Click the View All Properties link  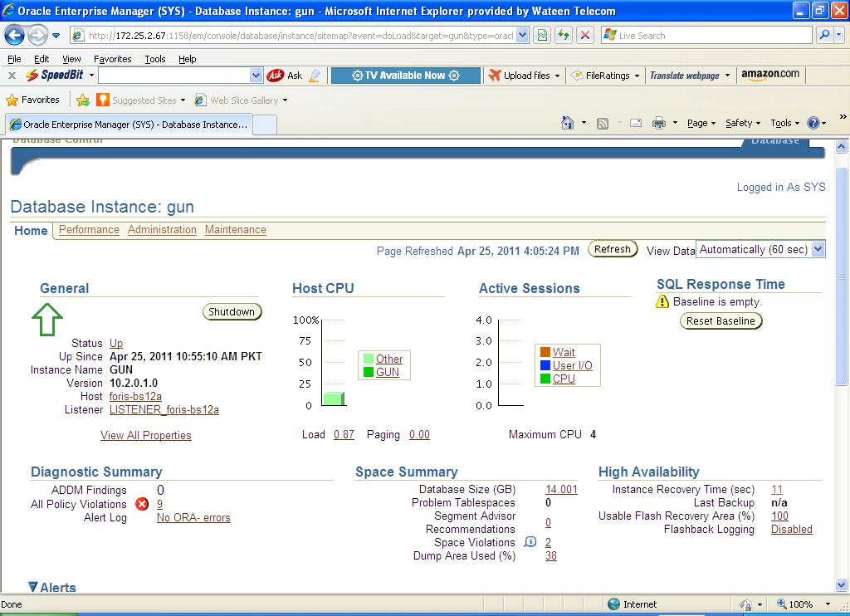(146, 435)
